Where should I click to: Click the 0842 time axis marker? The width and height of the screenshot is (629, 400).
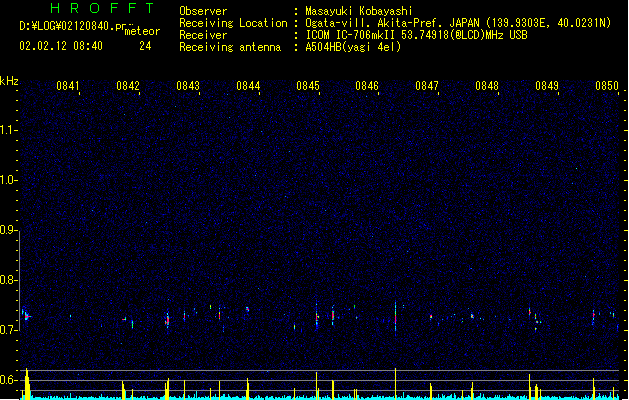(128, 86)
